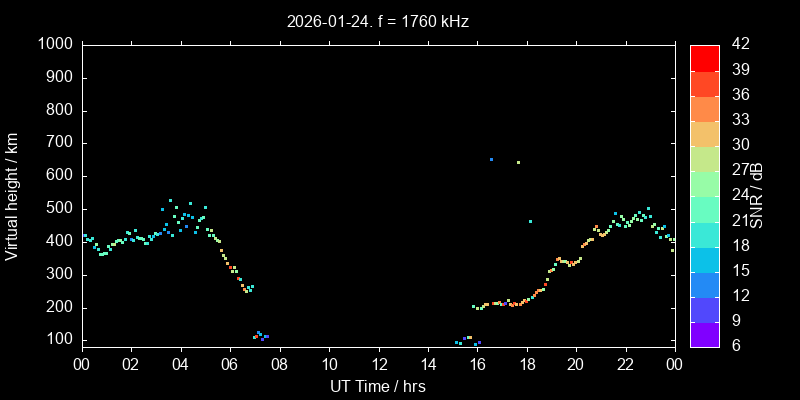The width and height of the screenshot is (800, 400).
Task: Click the "UT Time / hrs" axis label
Action: (x=378, y=385)
